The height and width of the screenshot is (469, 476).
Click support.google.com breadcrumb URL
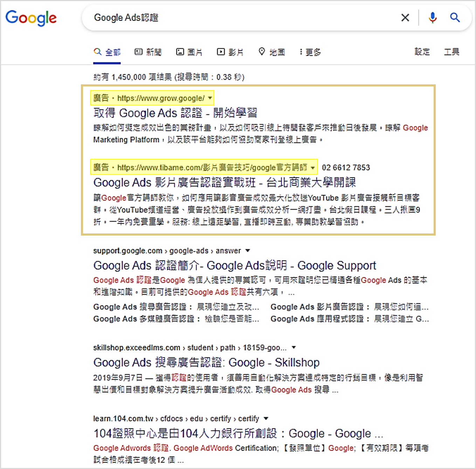(x=167, y=251)
